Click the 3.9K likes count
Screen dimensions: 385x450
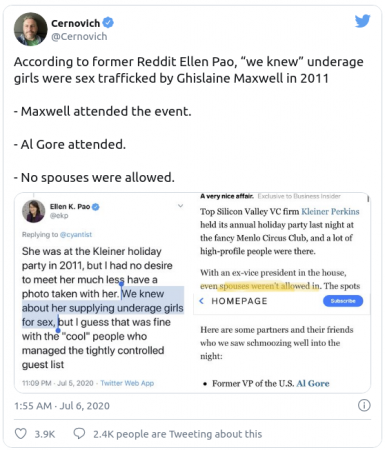pyautogui.click(x=45, y=434)
